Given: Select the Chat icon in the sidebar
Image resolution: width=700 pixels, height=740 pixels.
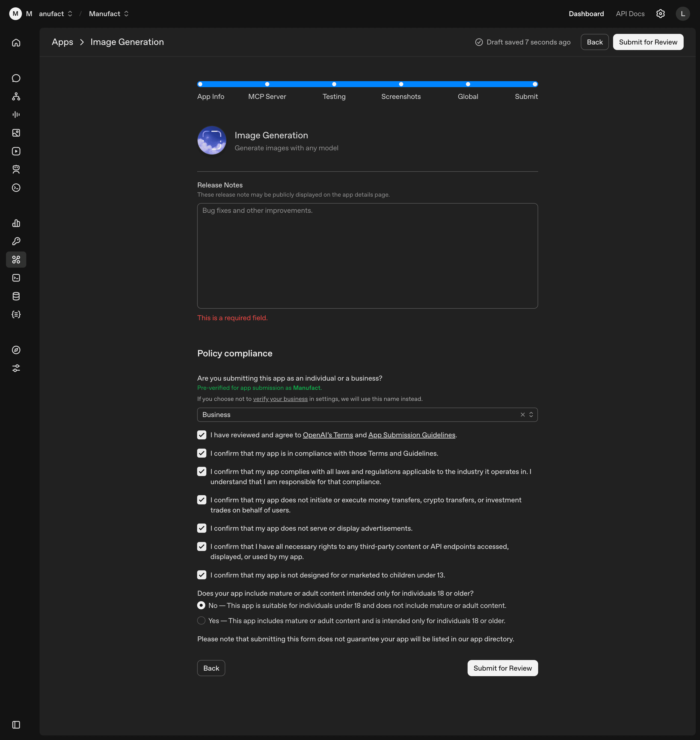Looking at the screenshot, I should [16, 78].
